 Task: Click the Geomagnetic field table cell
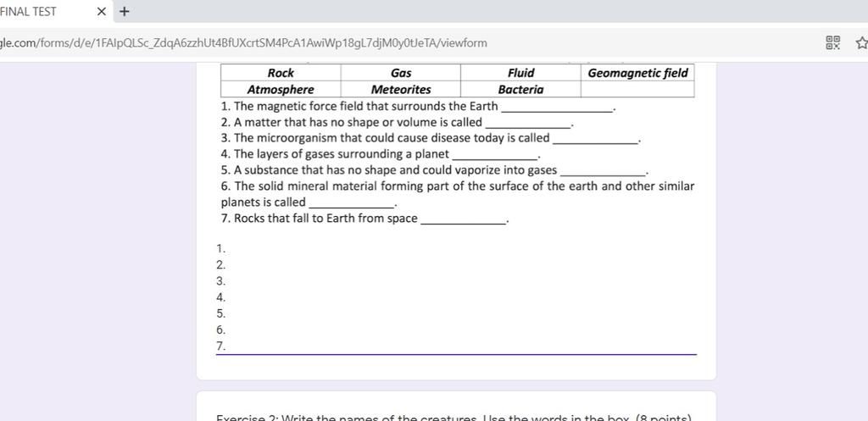pos(637,73)
